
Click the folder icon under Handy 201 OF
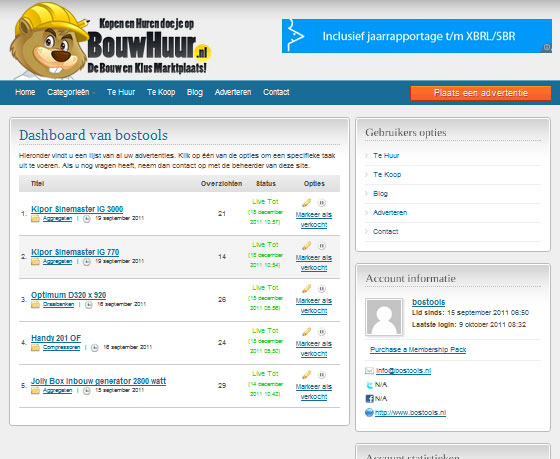pos(35,348)
